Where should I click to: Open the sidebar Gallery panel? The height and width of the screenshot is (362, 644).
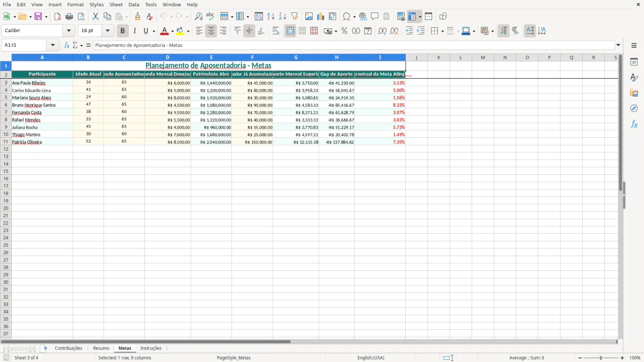pyautogui.click(x=634, y=93)
